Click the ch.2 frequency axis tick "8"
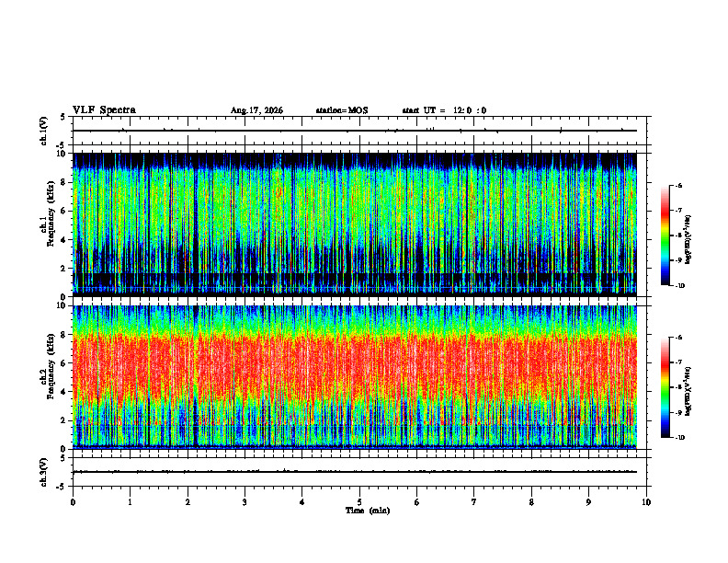The width and height of the screenshot is (728, 563). 64,335
